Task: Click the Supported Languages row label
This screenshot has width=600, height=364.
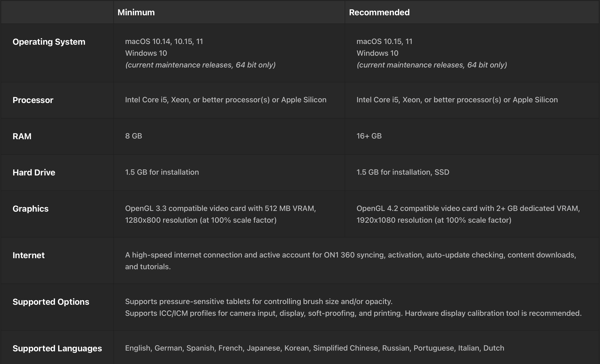Action: pos(57,348)
